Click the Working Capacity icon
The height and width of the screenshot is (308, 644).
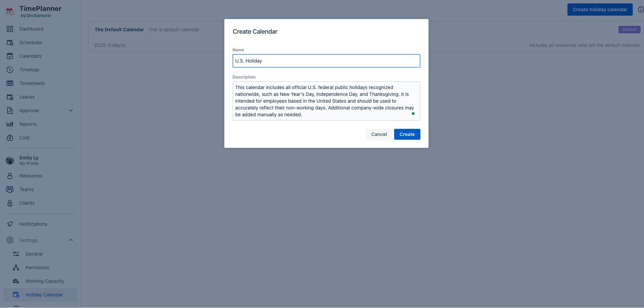click(x=16, y=281)
